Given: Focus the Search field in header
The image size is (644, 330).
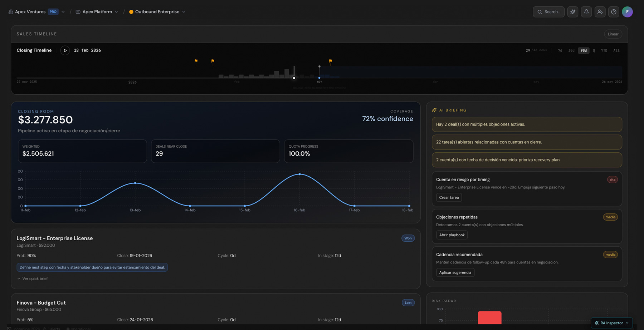Looking at the screenshot, I should [x=548, y=12].
